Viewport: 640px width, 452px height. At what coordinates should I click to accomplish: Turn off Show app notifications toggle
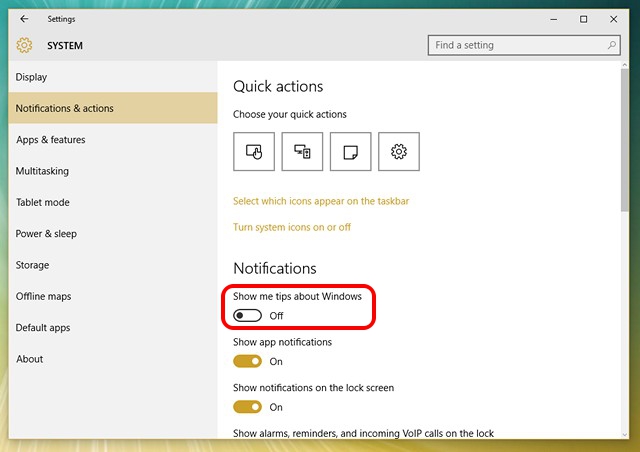(247, 361)
